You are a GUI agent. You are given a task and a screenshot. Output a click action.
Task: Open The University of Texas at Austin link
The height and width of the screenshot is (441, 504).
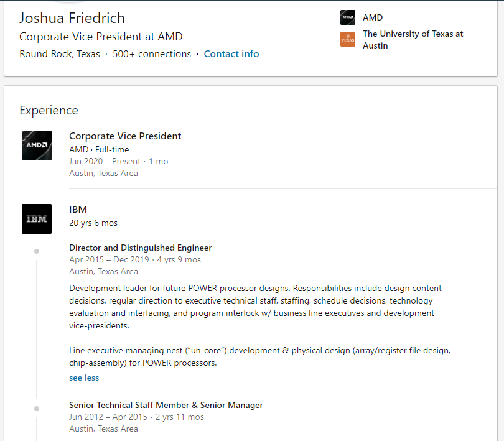coord(413,40)
